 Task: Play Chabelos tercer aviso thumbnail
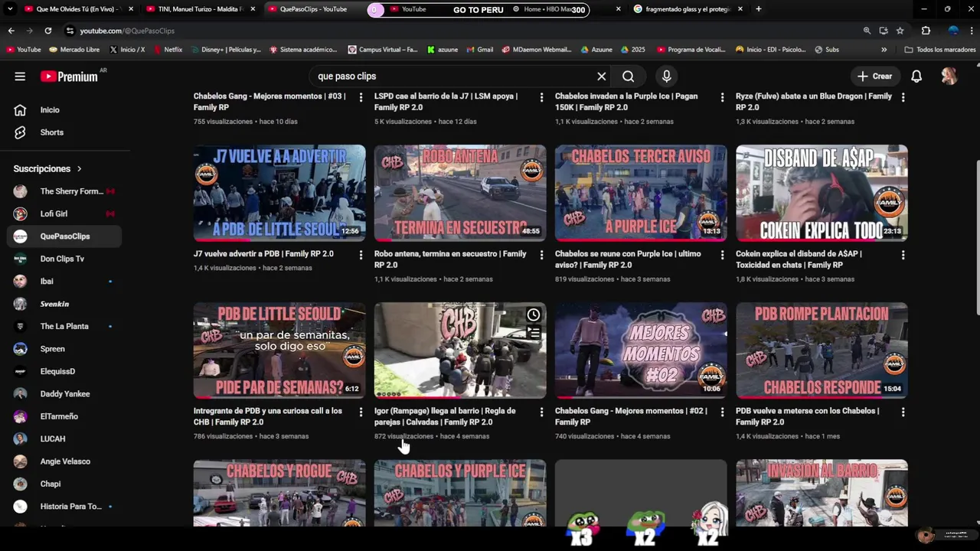(641, 193)
